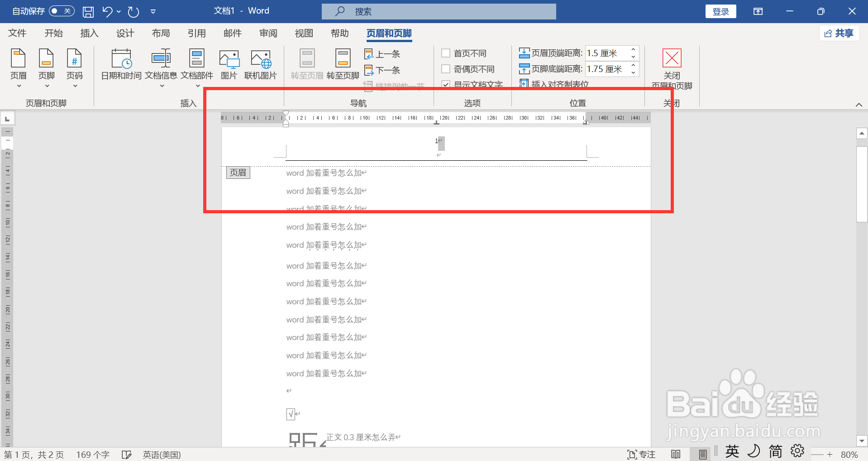Jump to Previous section (上一条)
Viewport: 868px width, 461px height.
coord(382,54)
